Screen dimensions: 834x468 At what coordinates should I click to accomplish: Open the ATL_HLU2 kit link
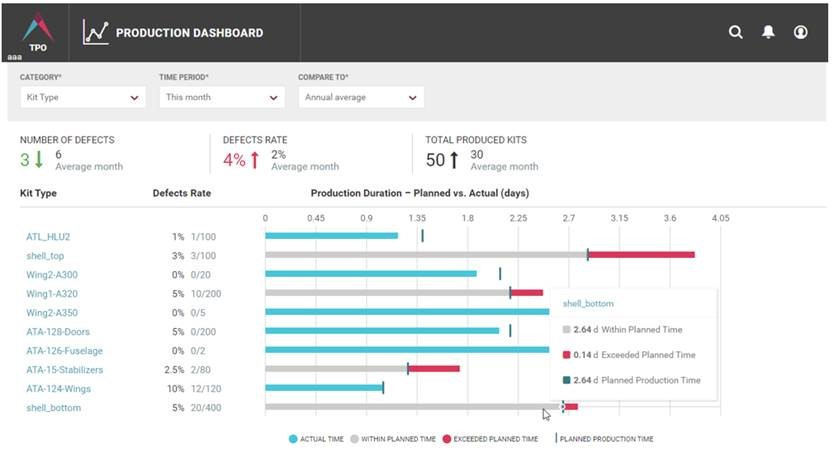click(48, 237)
